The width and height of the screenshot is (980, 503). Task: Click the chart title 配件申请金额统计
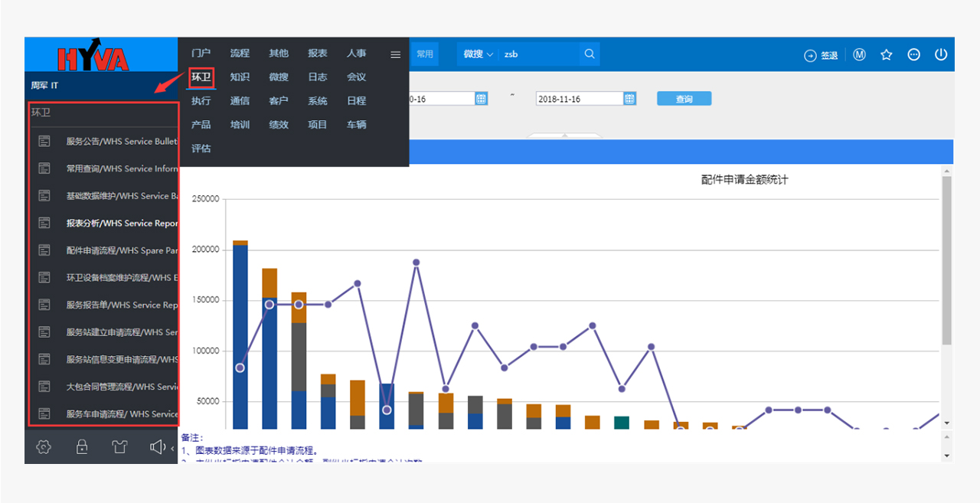point(744,180)
